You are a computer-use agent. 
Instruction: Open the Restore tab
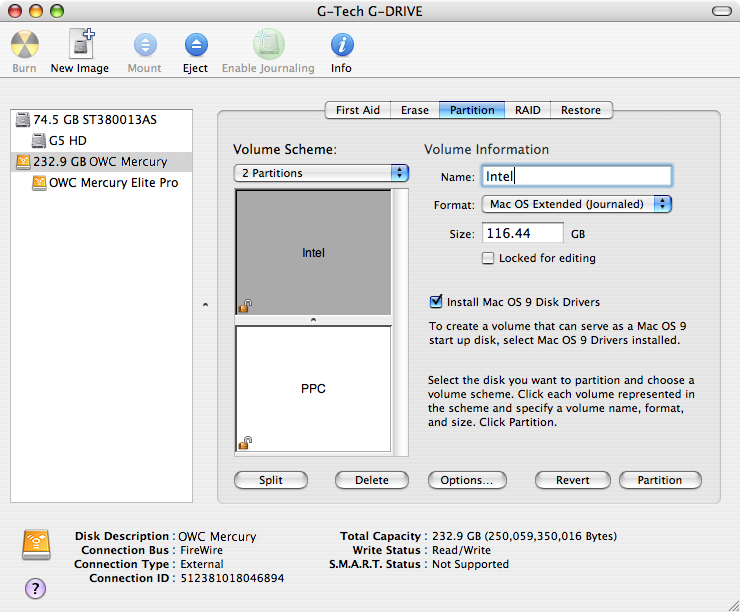(x=581, y=110)
